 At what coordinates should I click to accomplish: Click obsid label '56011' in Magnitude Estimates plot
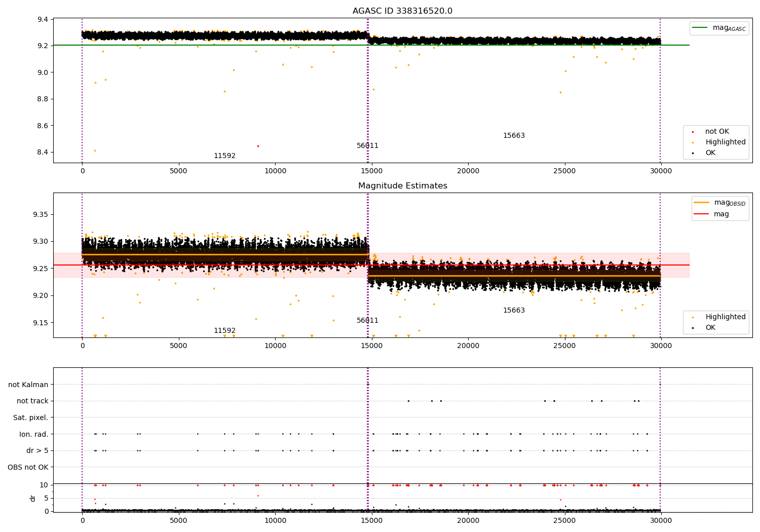367,321
